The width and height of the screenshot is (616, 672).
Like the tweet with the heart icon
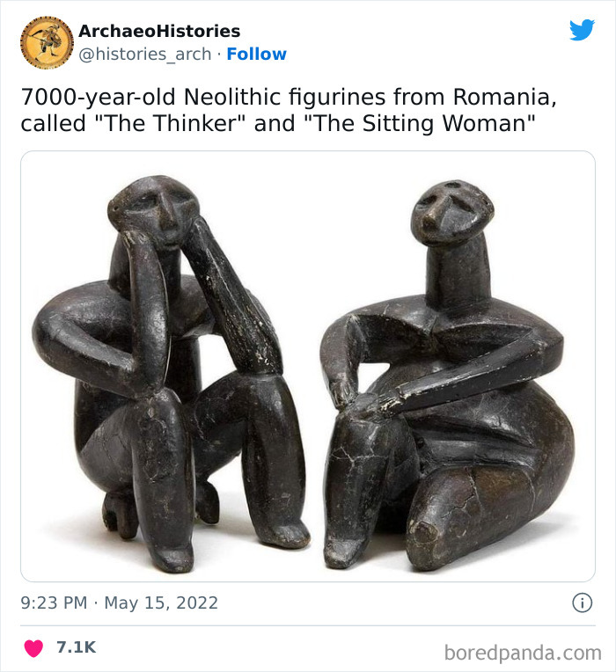[x=33, y=648]
